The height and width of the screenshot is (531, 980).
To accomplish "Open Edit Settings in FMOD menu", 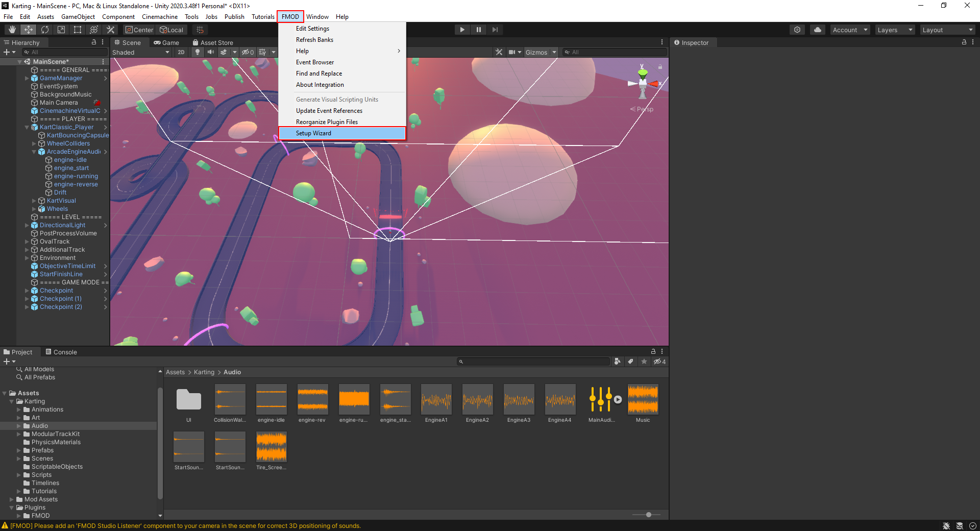I will pos(342,29).
